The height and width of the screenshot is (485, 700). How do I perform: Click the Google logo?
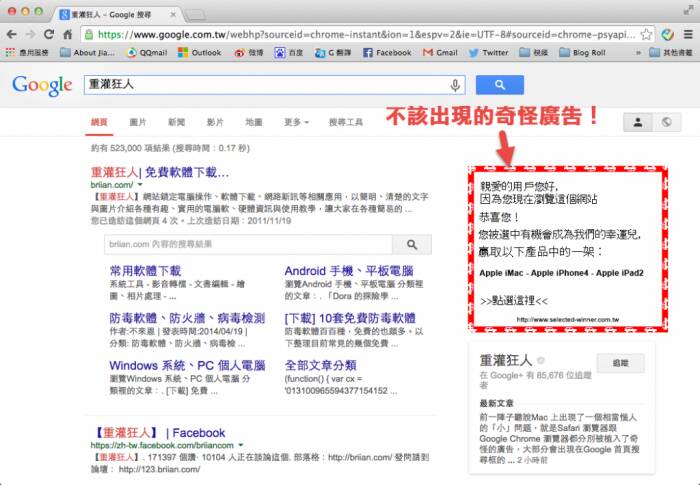pyautogui.click(x=42, y=85)
